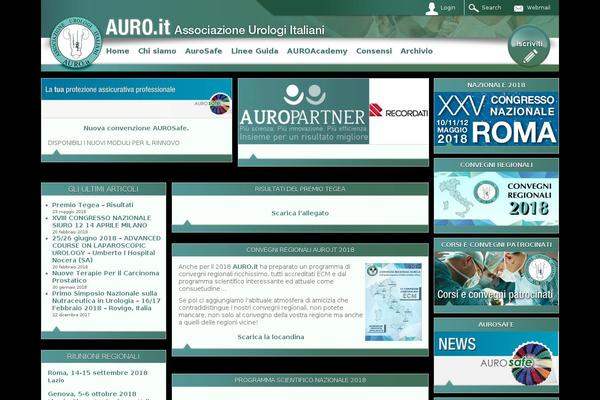Click the AUROsafe News colorful badge
The width and height of the screenshot is (600, 400).
(x=532, y=364)
